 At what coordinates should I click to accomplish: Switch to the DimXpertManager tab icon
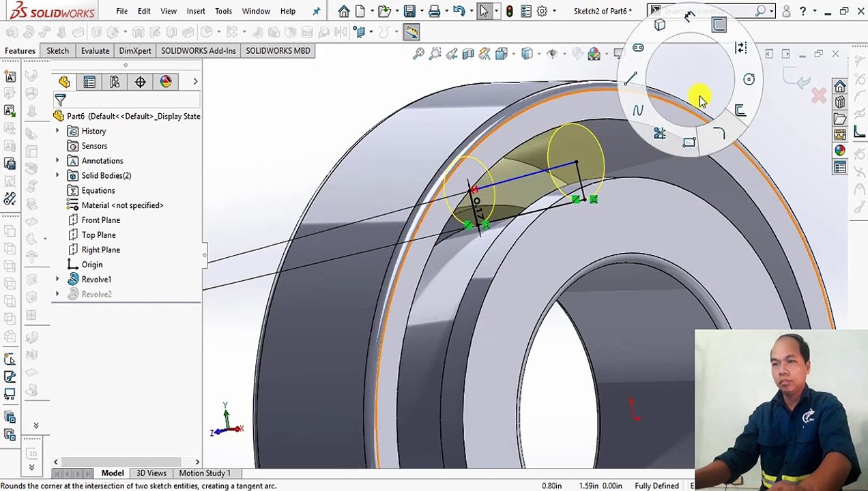coord(140,82)
